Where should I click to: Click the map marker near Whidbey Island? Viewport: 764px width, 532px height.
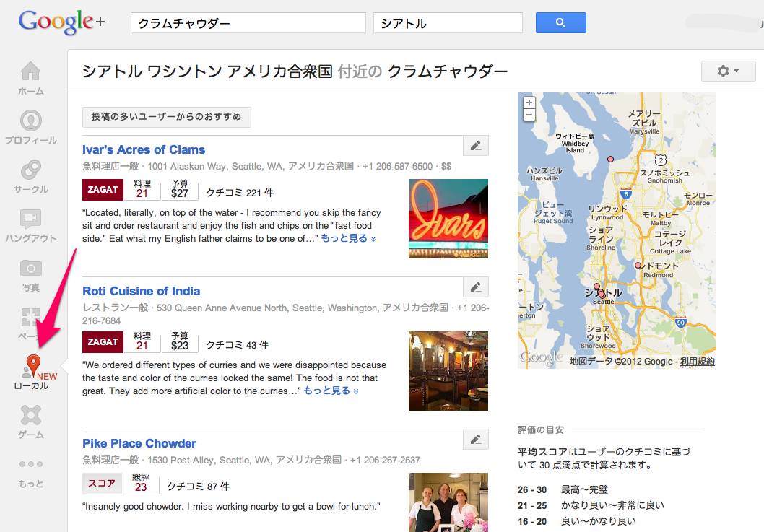tap(610, 160)
